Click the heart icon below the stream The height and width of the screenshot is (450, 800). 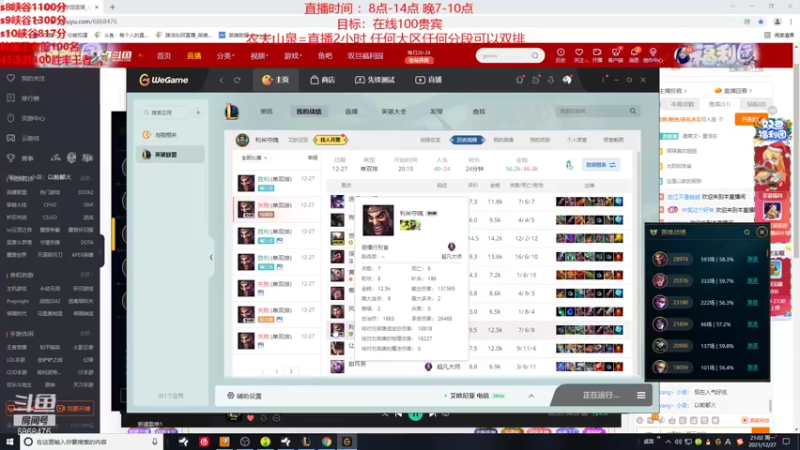250,418
